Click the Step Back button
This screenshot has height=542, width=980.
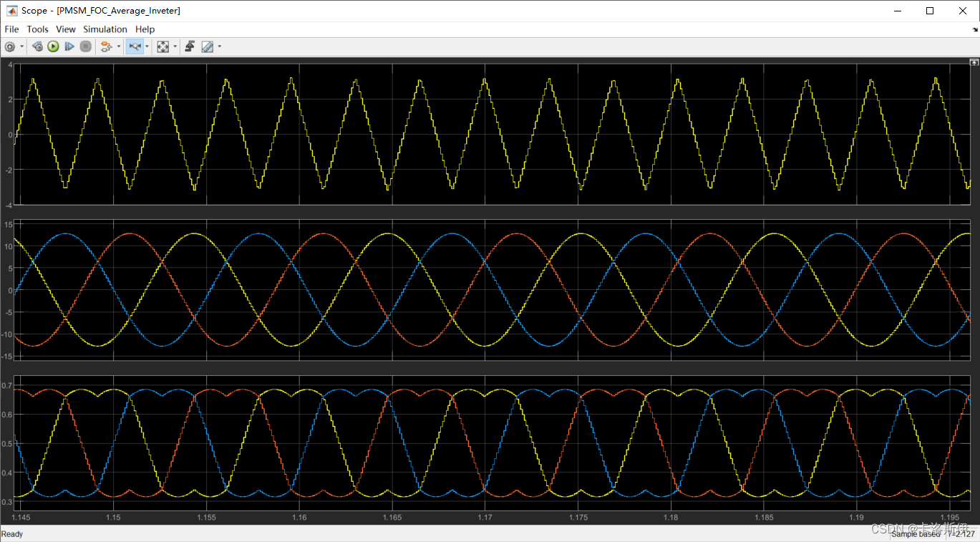[x=37, y=47]
